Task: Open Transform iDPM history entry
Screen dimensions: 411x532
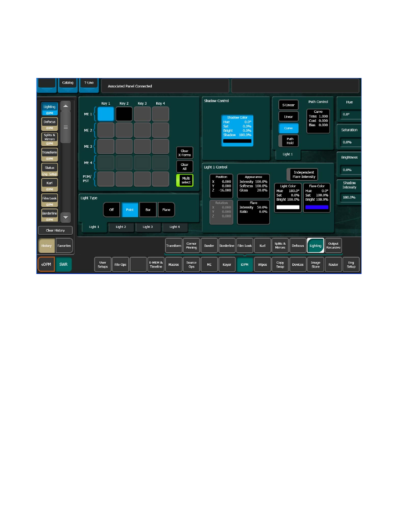Action: coord(50,155)
